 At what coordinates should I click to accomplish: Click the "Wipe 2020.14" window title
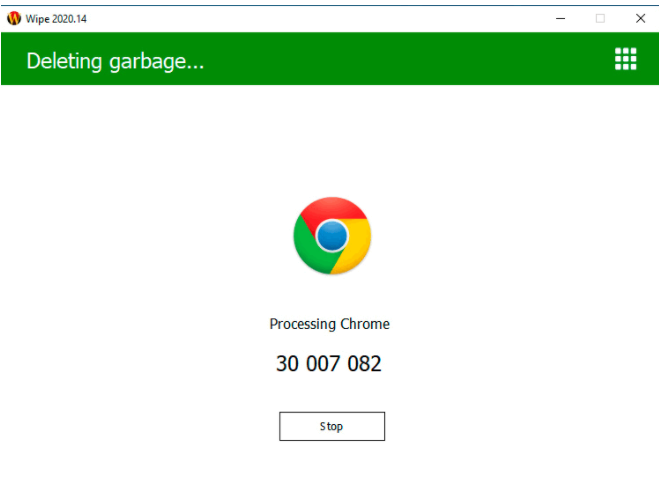(56, 19)
